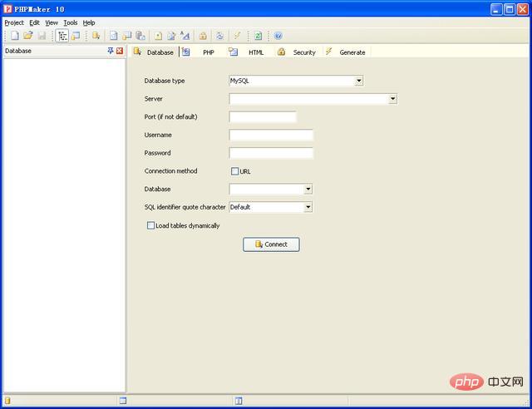This screenshot has height=409, width=532.
Task: Click the blue panel icon in status bar
Action: click(x=239, y=401)
